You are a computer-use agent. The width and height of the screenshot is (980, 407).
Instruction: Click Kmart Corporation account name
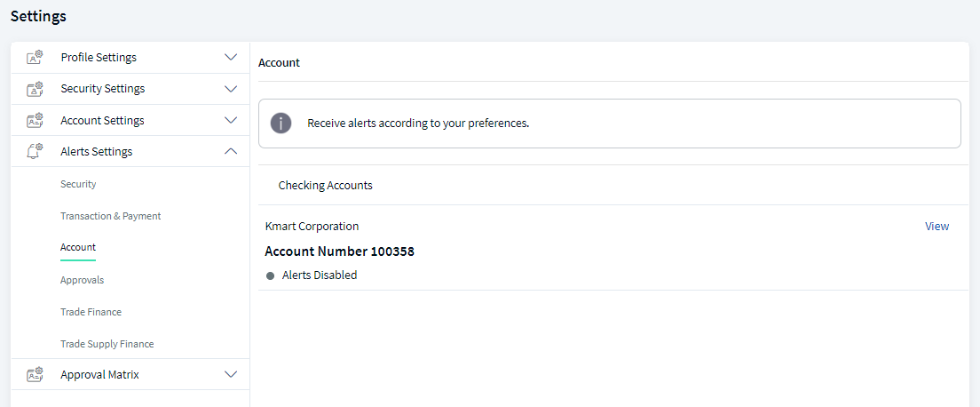[x=312, y=226]
